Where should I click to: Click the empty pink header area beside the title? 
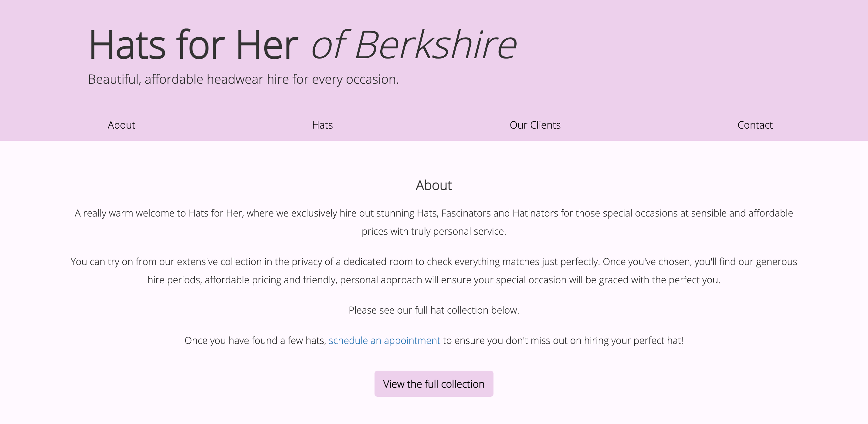pos(691,51)
